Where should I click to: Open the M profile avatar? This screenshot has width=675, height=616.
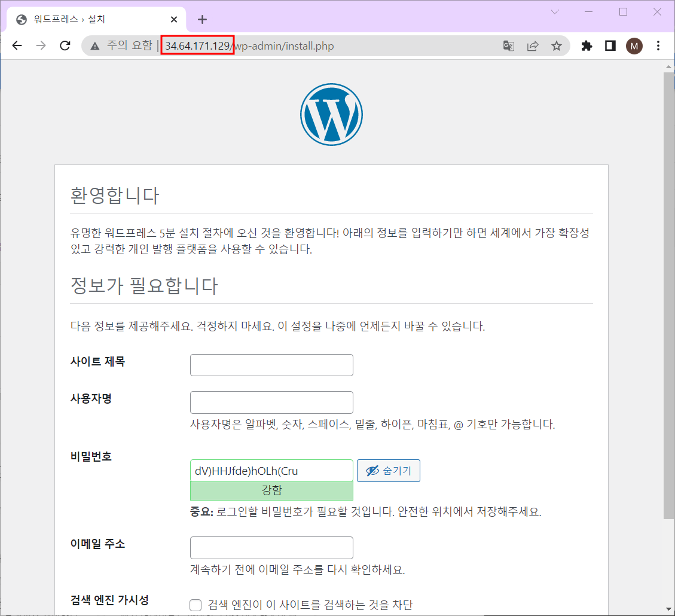point(634,46)
